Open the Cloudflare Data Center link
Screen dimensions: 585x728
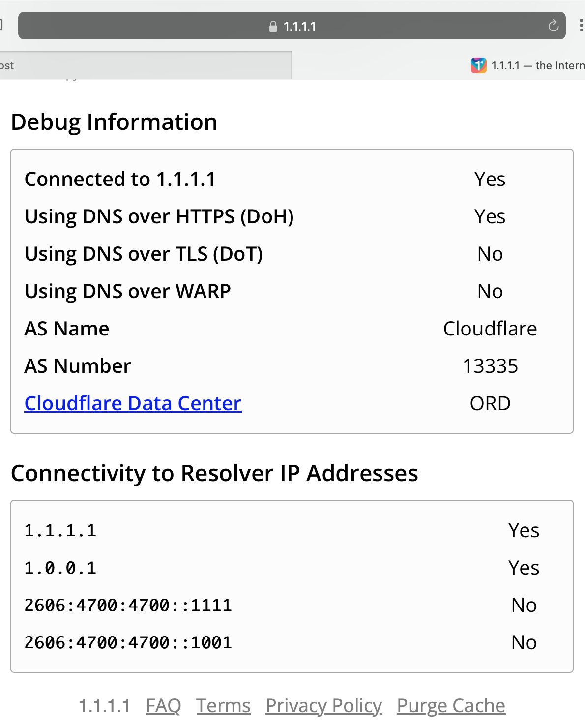pos(133,403)
